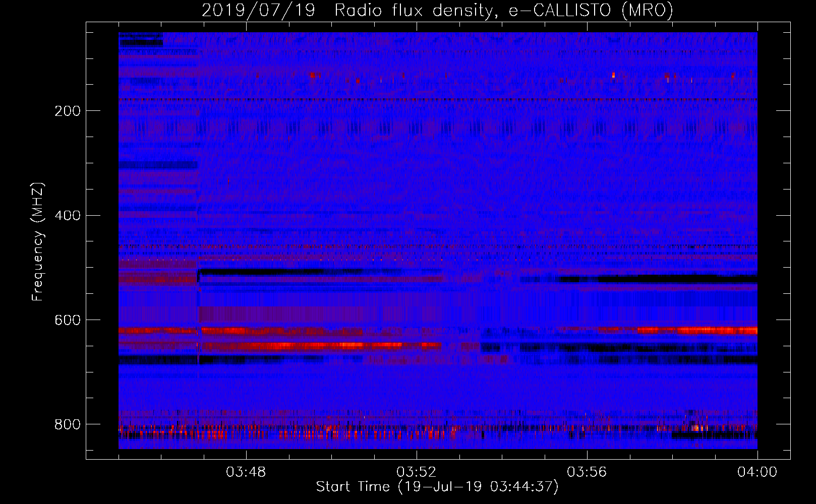
Task: Click the '600' frequency axis label
Action: [67, 321]
